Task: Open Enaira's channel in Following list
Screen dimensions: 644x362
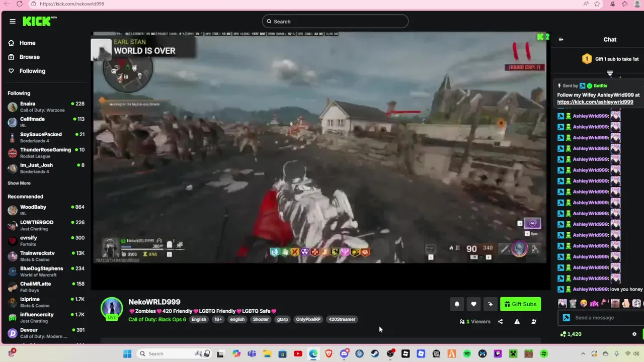Action: 46,107
